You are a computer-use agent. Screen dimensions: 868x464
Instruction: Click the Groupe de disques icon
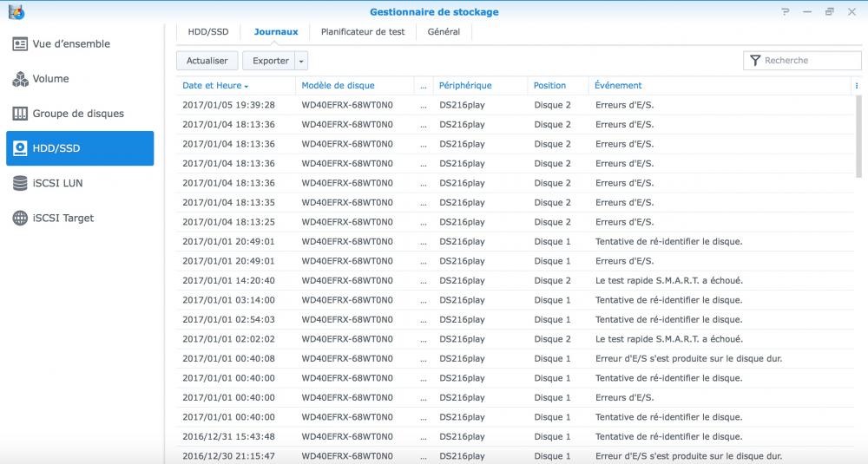pos(20,114)
